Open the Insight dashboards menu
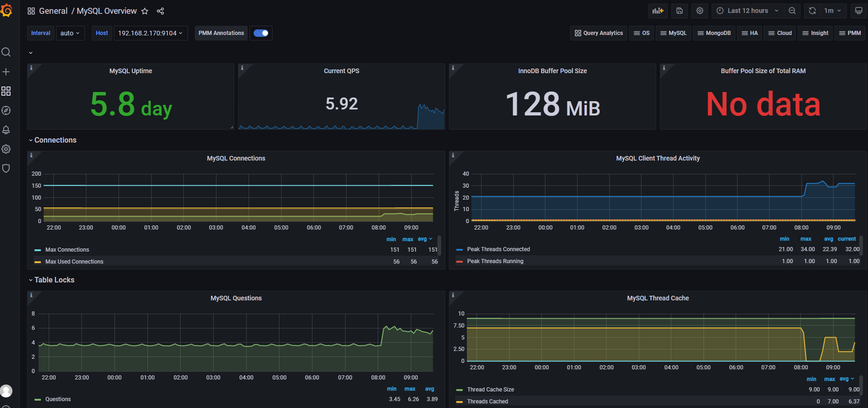868x408 pixels. click(815, 33)
